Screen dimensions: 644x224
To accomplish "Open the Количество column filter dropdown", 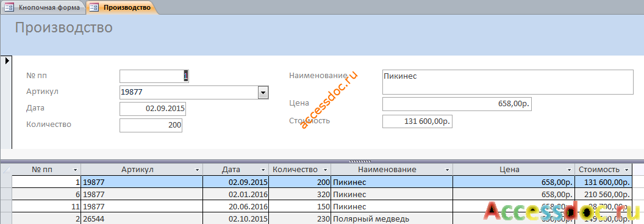I will click(x=325, y=170).
